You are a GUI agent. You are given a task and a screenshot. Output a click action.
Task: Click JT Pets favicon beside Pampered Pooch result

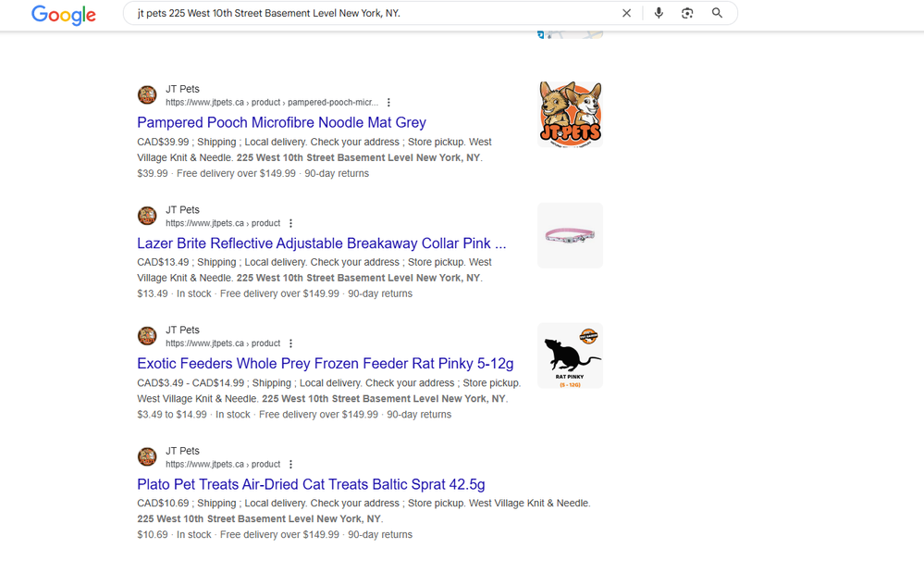pyautogui.click(x=147, y=95)
